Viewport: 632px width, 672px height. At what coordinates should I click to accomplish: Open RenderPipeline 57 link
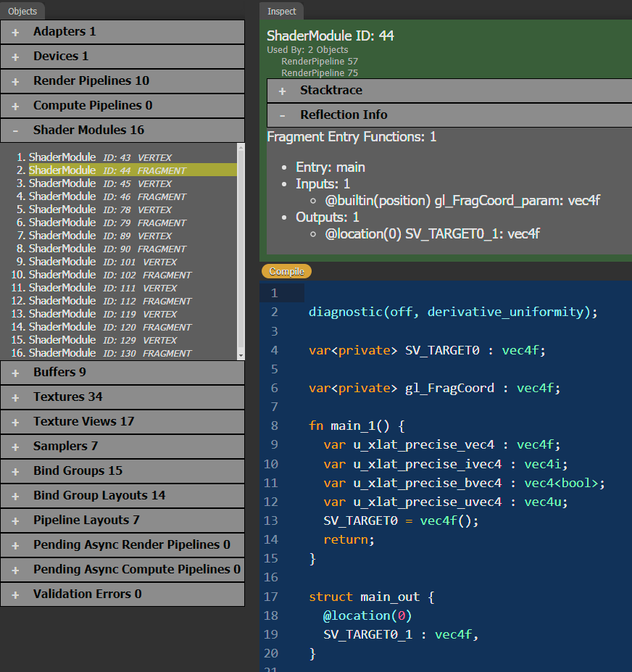click(320, 62)
